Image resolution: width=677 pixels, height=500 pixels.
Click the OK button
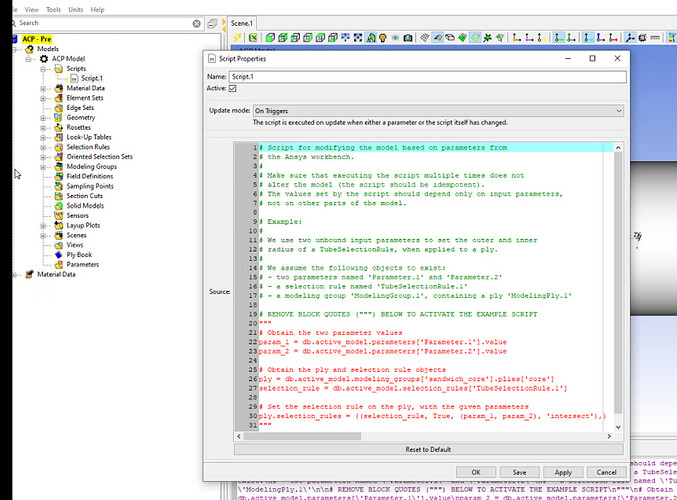[476, 472]
